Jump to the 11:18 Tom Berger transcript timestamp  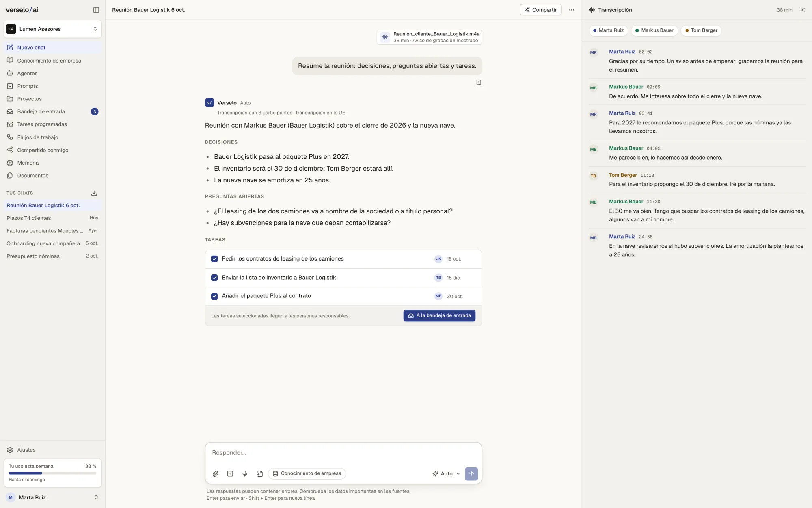point(647,176)
